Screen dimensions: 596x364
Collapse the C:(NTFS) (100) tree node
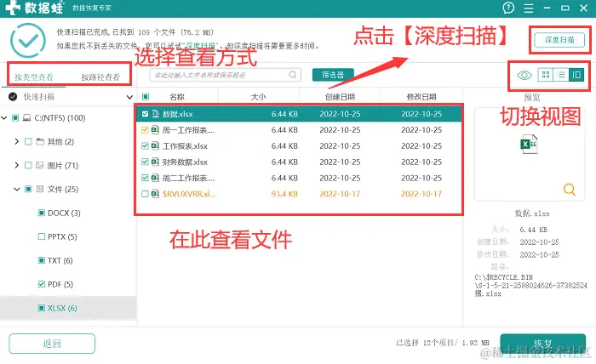point(4,118)
